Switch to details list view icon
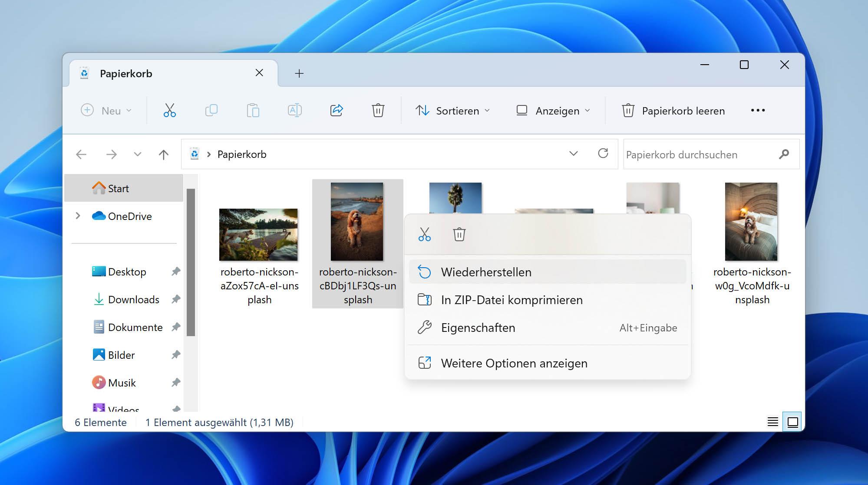 [x=773, y=422]
